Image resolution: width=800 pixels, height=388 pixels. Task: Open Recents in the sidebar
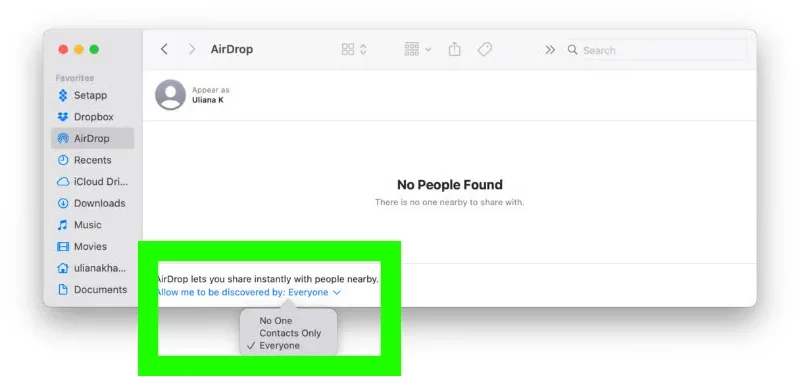(92, 160)
